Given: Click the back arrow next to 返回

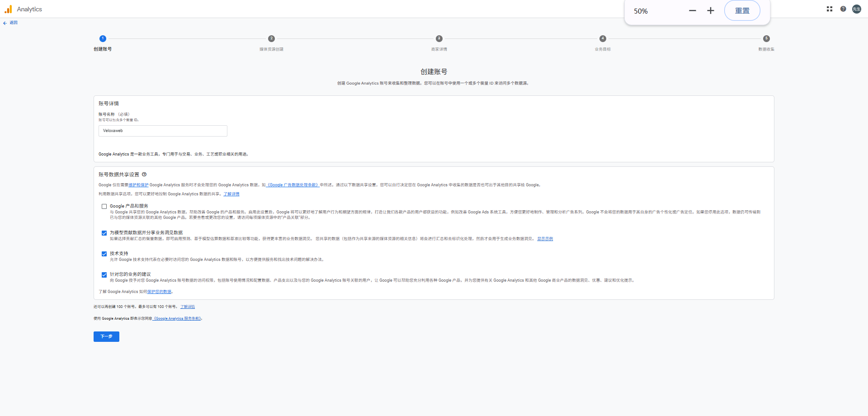Looking at the screenshot, I should 5,23.
